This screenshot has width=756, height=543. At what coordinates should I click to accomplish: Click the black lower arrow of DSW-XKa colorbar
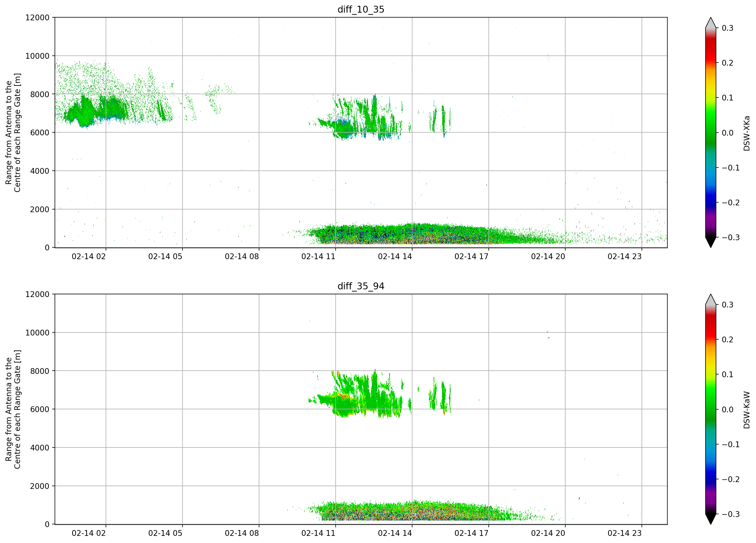click(711, 242)
